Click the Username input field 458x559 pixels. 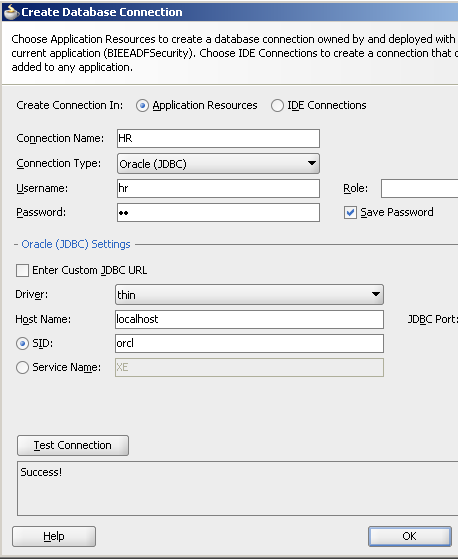point(218,188)
